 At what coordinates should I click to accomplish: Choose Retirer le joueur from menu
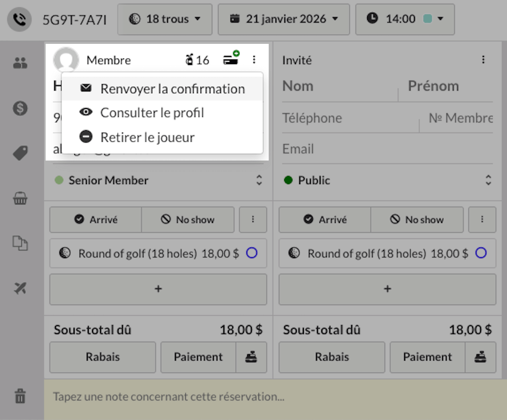(x=162, y=137)
